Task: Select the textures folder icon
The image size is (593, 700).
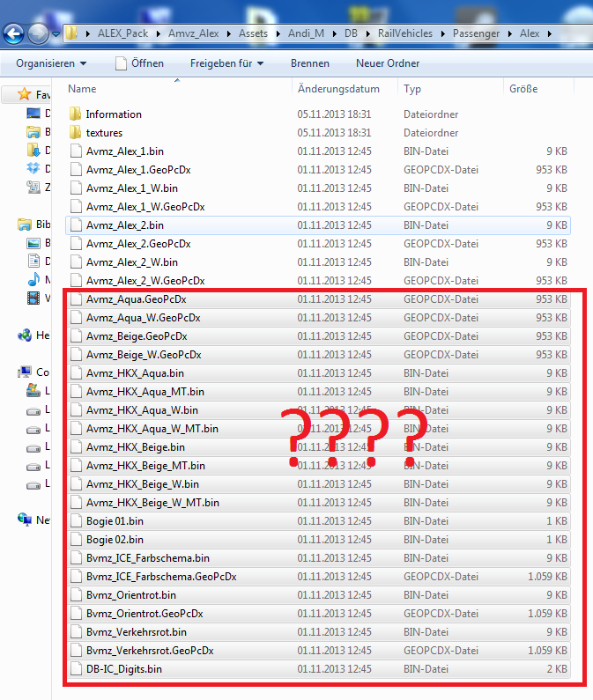Action: (76, 132)
